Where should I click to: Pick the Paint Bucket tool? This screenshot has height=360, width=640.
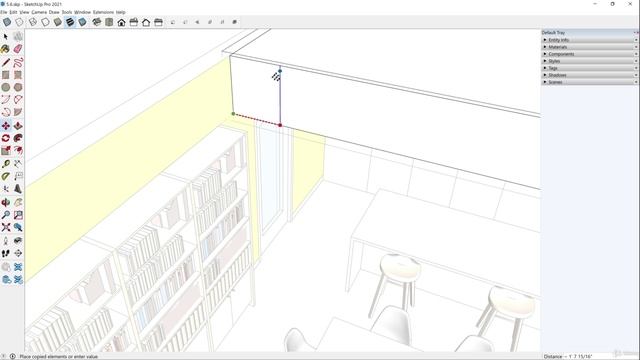click(6, 49)
